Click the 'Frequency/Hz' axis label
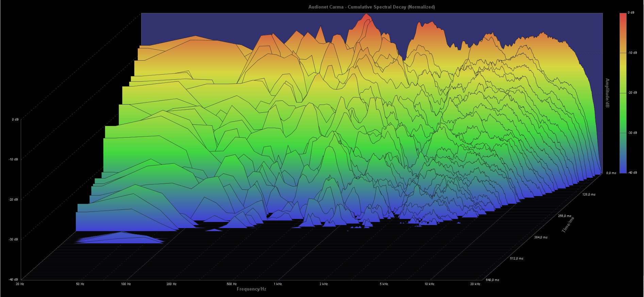 251,289
